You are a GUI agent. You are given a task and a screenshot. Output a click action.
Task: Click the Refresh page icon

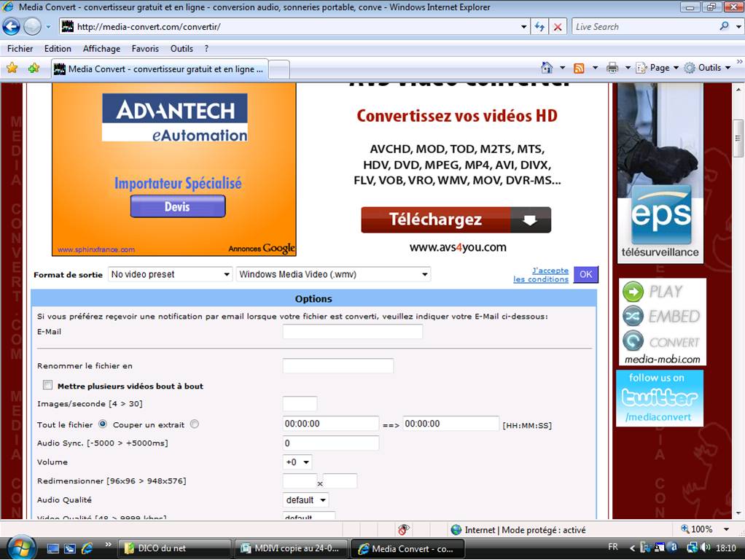(539, 27)
